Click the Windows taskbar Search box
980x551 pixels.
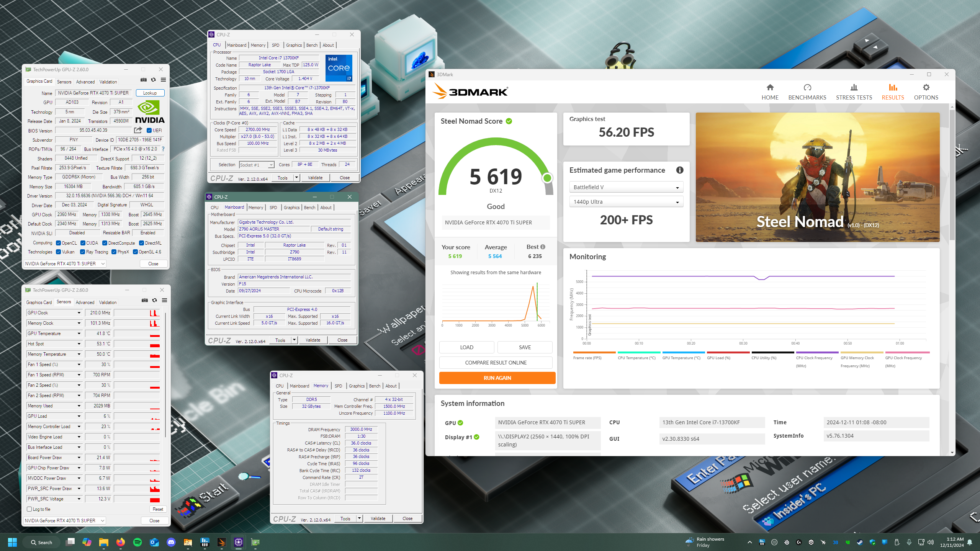41,542
